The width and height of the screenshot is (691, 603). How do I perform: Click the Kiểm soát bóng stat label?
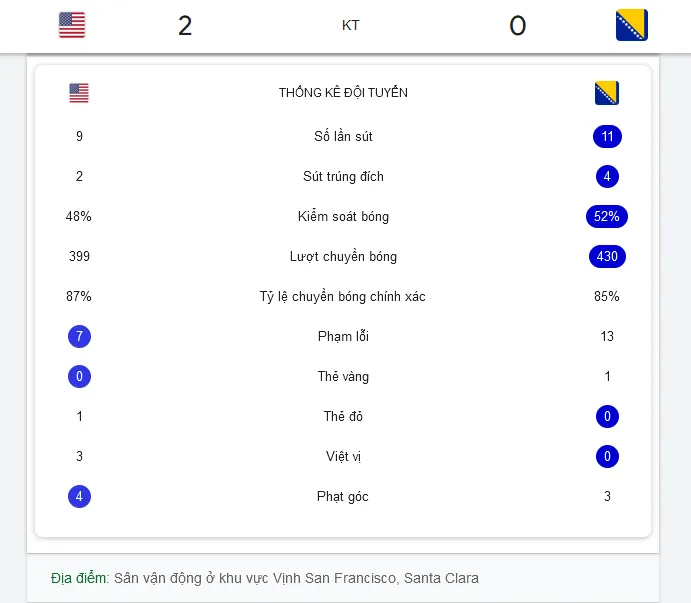pyautogui.click(x=343, y=216)
